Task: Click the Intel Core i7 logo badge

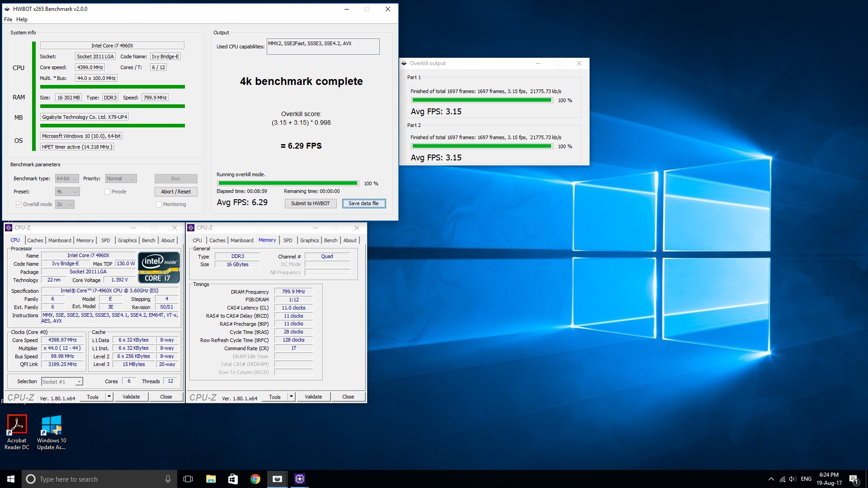Action: 159,267
